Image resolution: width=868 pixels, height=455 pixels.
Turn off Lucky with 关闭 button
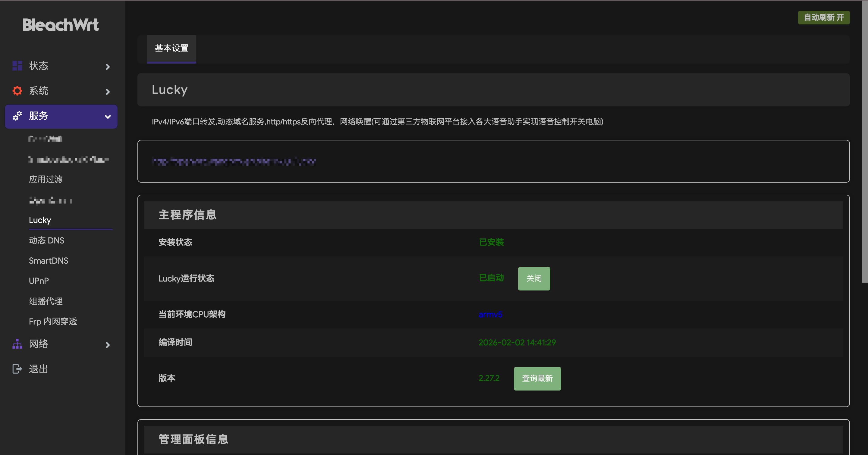click(534, 278)
